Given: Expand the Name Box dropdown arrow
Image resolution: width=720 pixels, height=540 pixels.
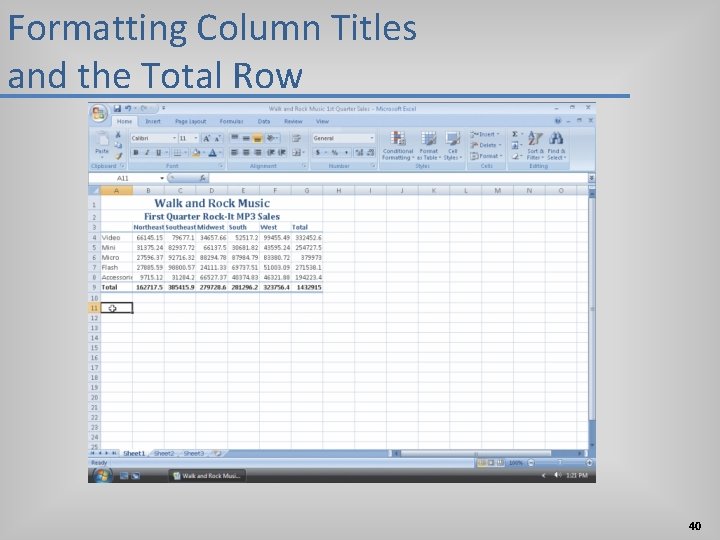Looking at the screenshot, I should tap(162, 178).
